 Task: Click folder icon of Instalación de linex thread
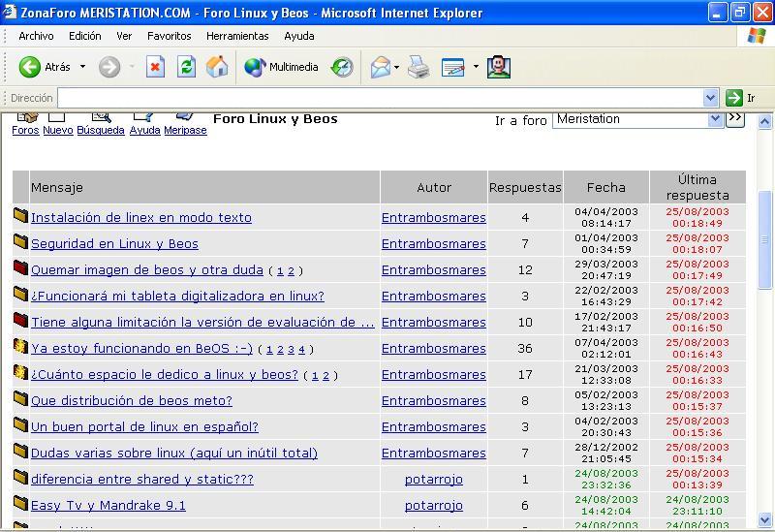coord(20,215)
